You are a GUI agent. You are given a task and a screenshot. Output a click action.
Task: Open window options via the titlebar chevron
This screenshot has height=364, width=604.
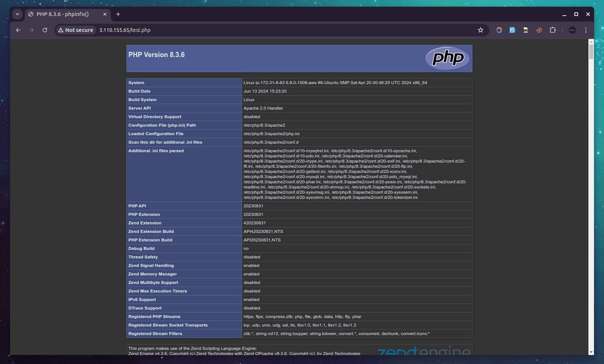(x=17, y=14)
